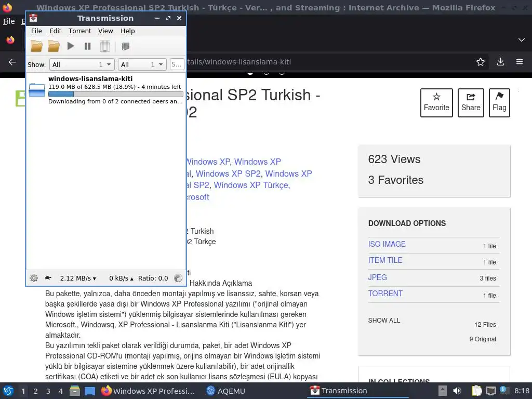The image size is (532, 399).
Task: Bookmark this page with star icon
Action: 481,62
